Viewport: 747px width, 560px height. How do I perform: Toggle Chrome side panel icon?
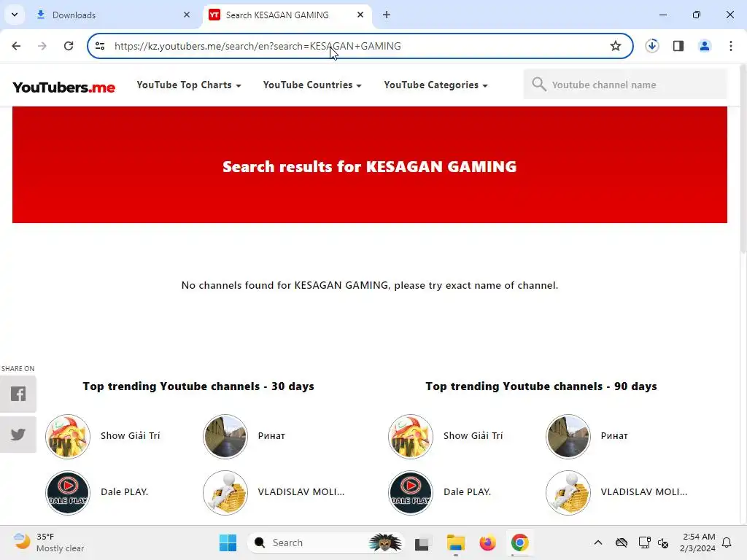[678, 46]
